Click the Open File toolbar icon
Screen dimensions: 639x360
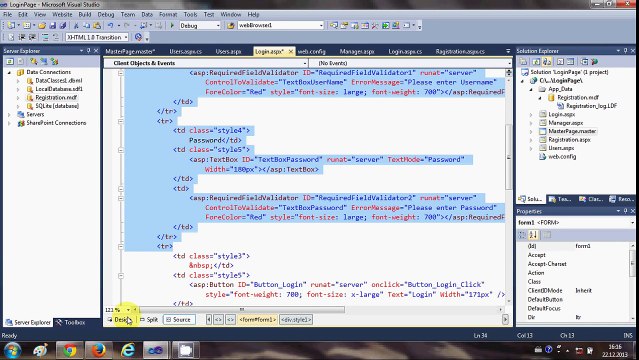click(x=42, y=25)
